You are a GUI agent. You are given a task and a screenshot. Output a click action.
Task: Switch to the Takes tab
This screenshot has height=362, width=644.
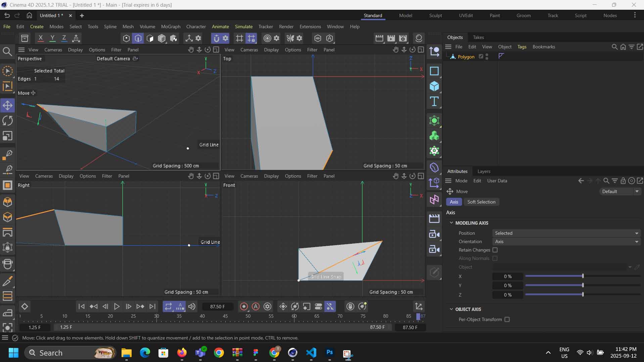click(478, 37)
